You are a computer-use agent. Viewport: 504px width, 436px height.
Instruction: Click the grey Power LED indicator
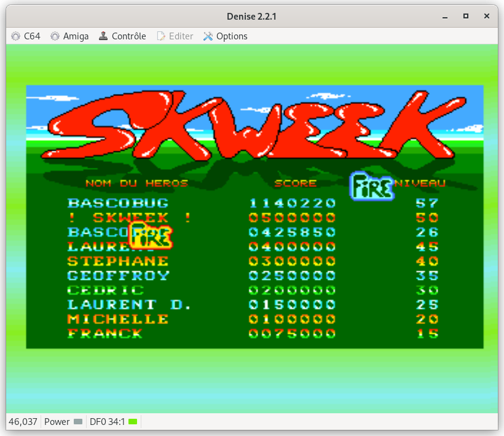tap(78, 421)
